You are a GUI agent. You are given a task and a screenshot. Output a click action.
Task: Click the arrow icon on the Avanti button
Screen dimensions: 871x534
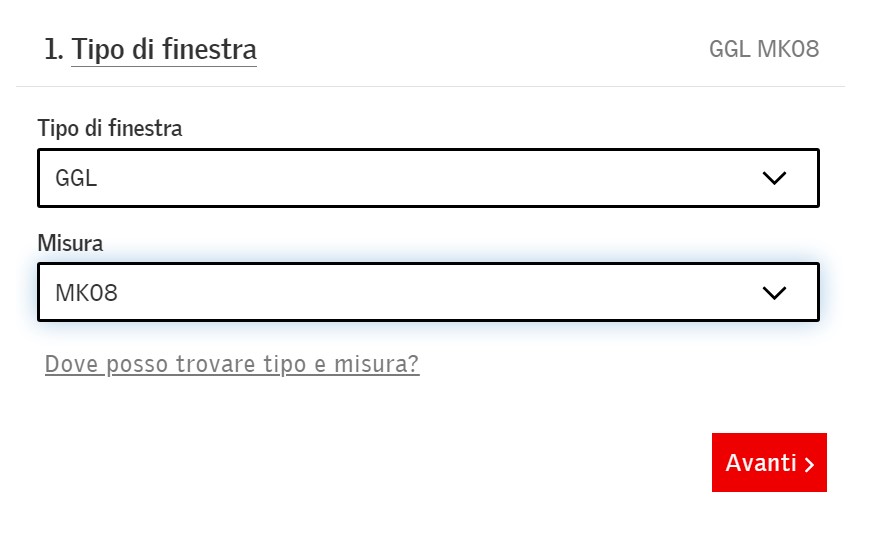pyautogui.click(x=809, y=464)
